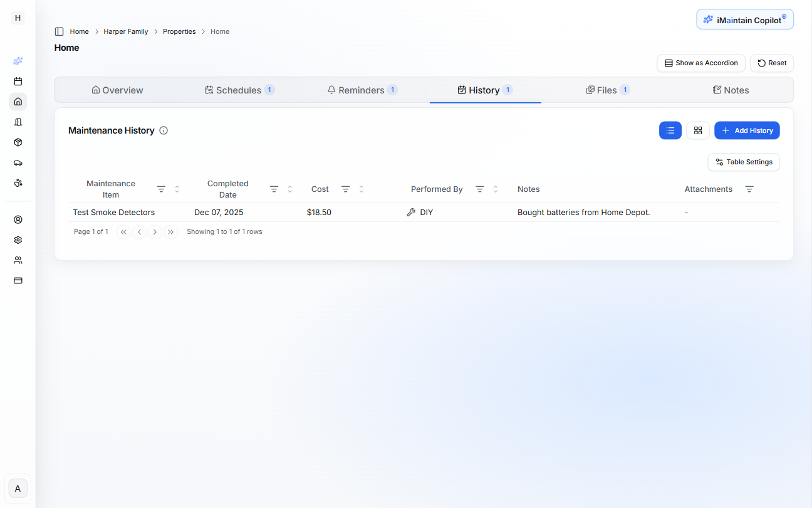Open the Cost column filter
The width and height of the screenshot is (812, 508).
coord(345,189)
